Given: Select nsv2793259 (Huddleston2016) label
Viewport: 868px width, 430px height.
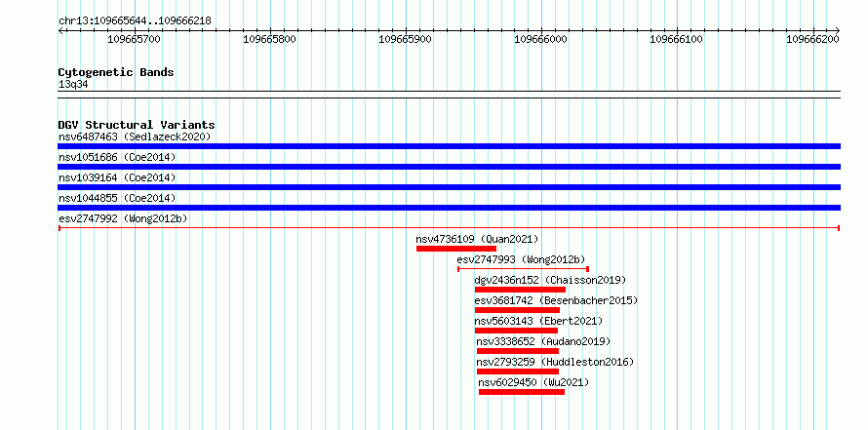Looking at the screenshot, I should point(555,362).
